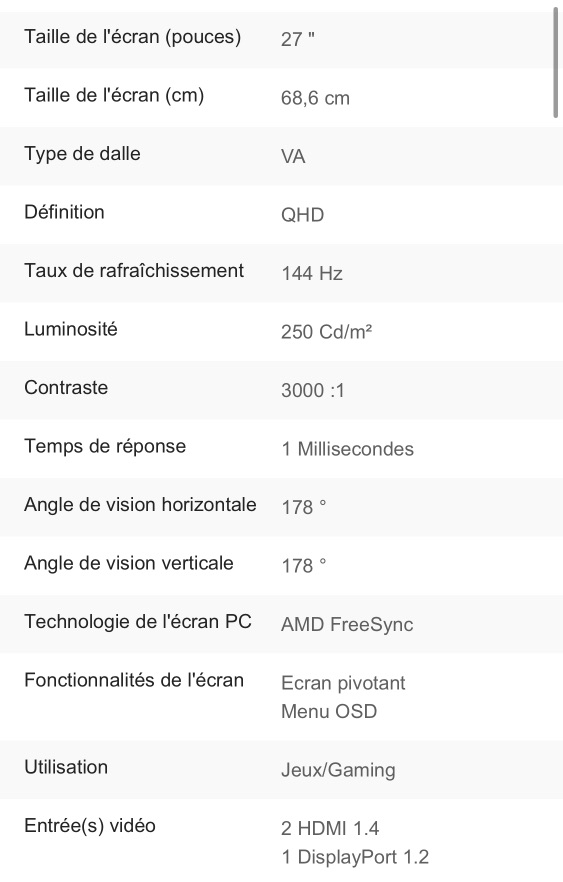Select the 'Taille de l'écran (pouces)' label

133,37
